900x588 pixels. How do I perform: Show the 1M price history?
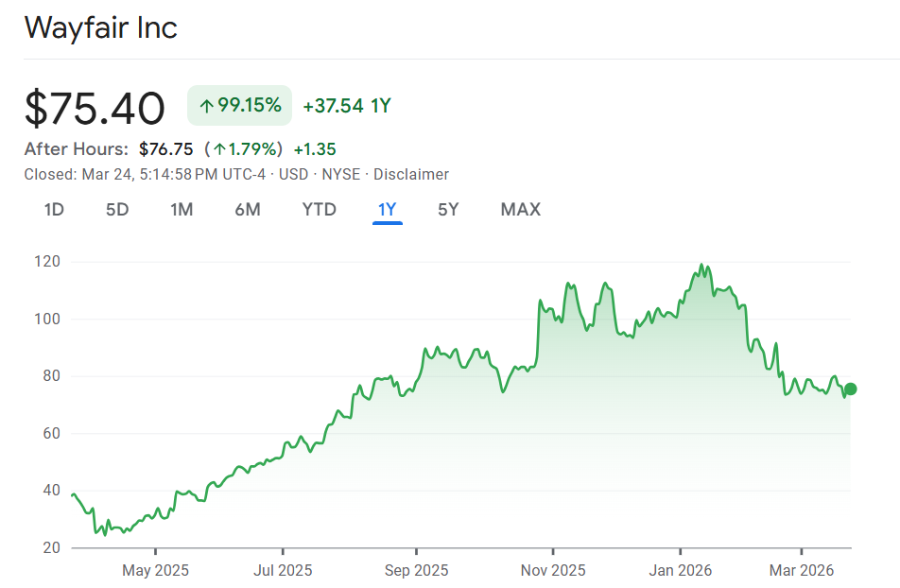click(x=182, y=210)
